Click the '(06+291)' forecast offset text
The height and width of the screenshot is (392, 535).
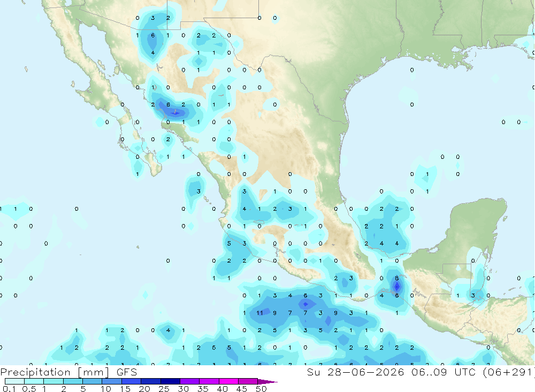pyautogui.click(x=508, y=372)
